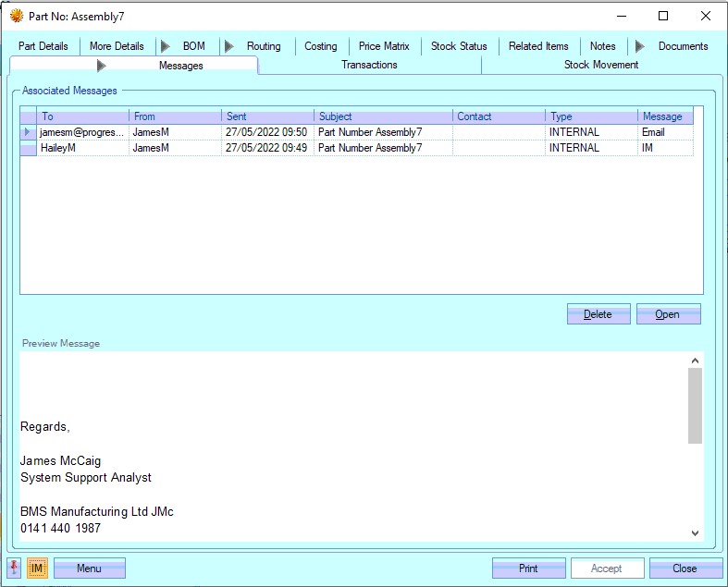Open the selected message
This screenshot has width=728, height=587.
(667, 314)
